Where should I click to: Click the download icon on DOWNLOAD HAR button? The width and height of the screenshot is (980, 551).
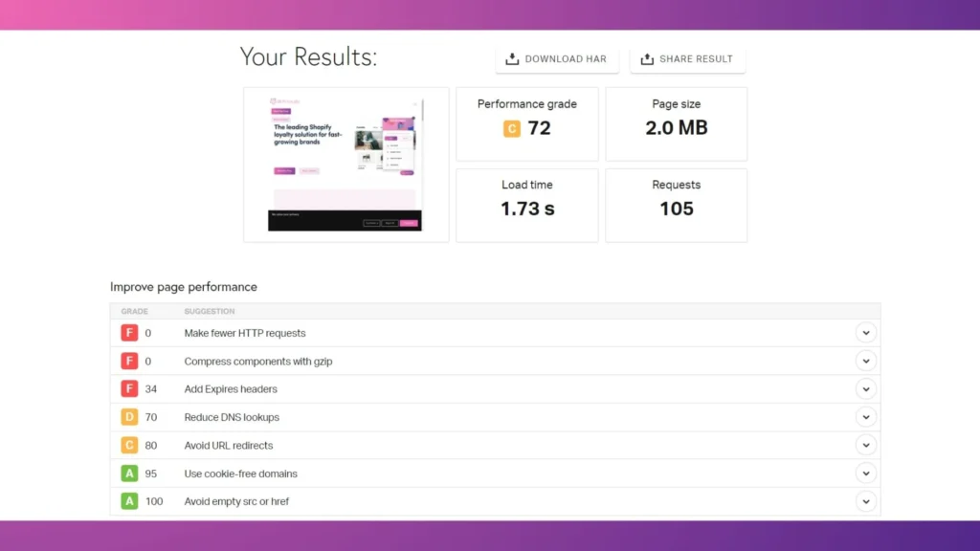[511, 58]
